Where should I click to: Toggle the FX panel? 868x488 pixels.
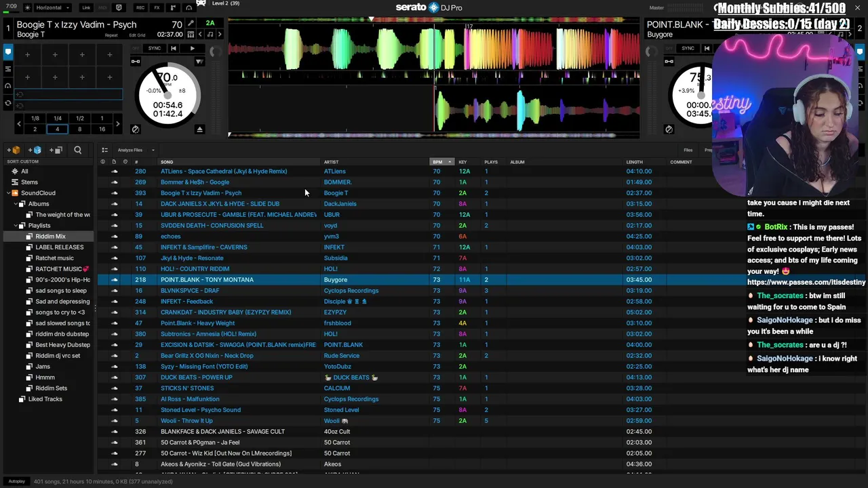pos(157,7)
